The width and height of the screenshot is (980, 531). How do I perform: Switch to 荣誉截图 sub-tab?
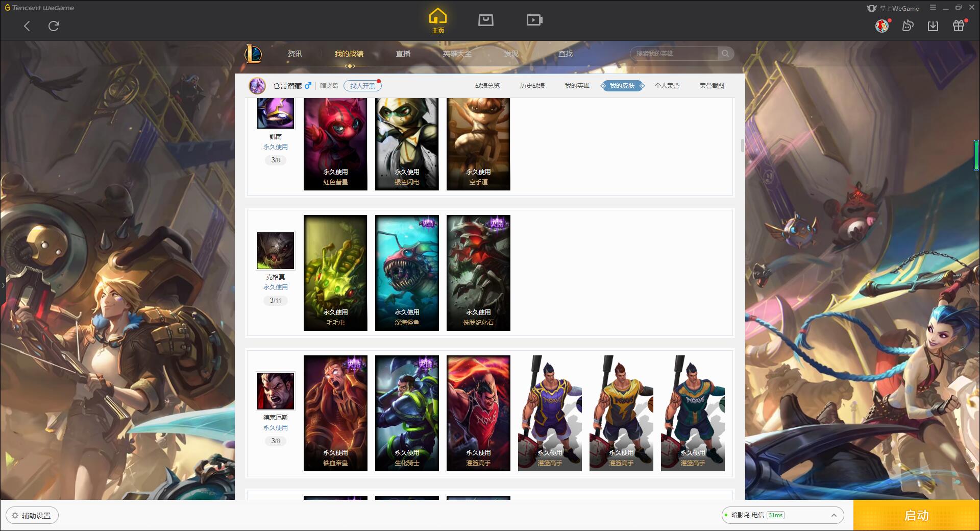[x=712, y=86]
